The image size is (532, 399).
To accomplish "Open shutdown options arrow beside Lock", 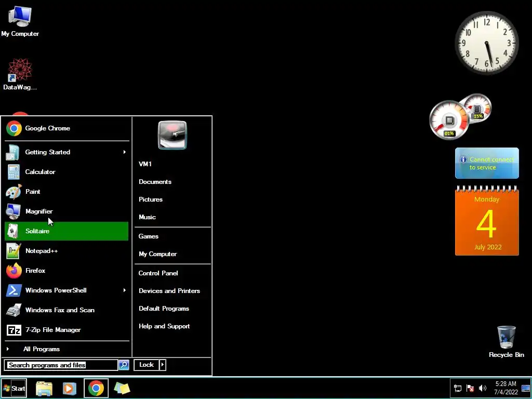I will point(163,365).
